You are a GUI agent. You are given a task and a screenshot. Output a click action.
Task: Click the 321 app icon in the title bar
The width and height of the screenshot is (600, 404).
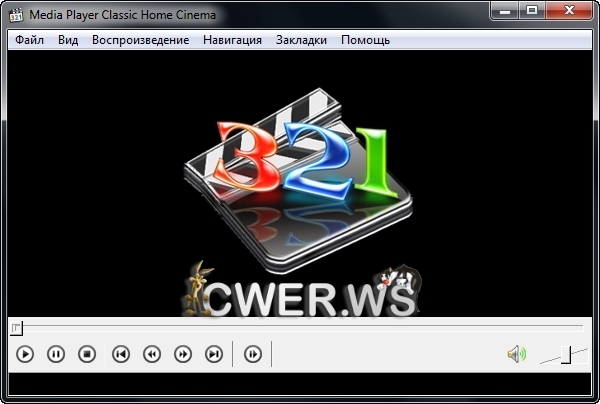pyautogui.click(x=16, y=15)
